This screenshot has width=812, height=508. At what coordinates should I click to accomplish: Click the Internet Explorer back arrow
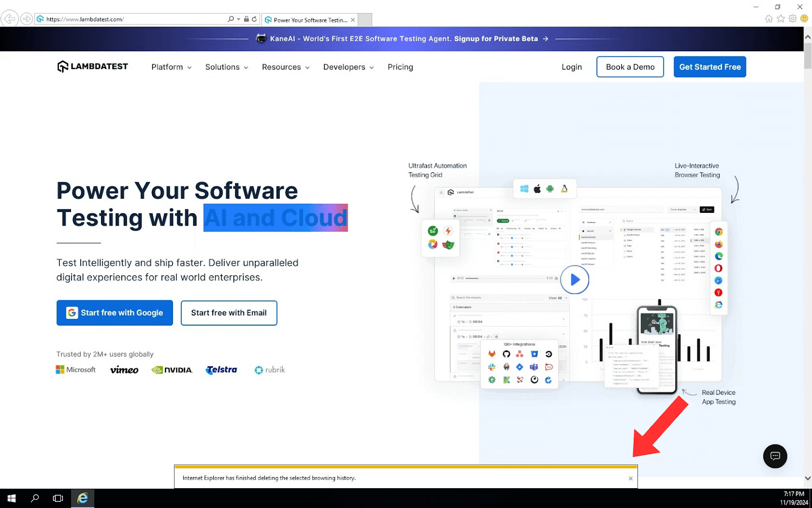(9, 19)
